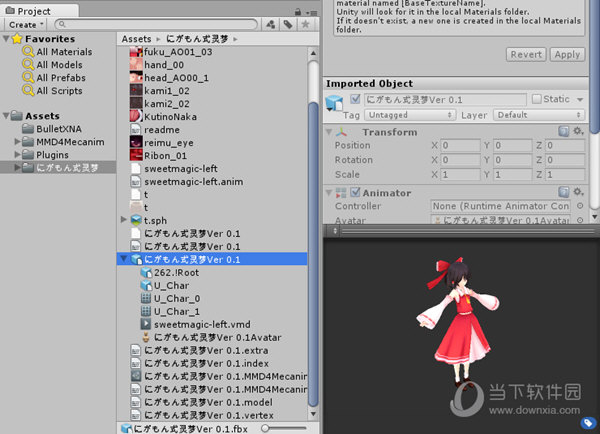Collapse the Favorites section
Screen dimensions: 600x434
(x=6, y=38)
